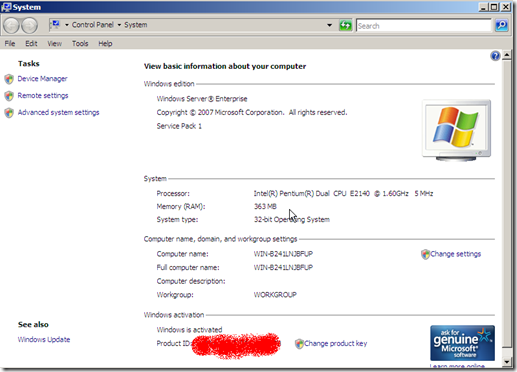Click the WORKGROUP value
This screenshot has height=372, width=517.
point(275,295)
